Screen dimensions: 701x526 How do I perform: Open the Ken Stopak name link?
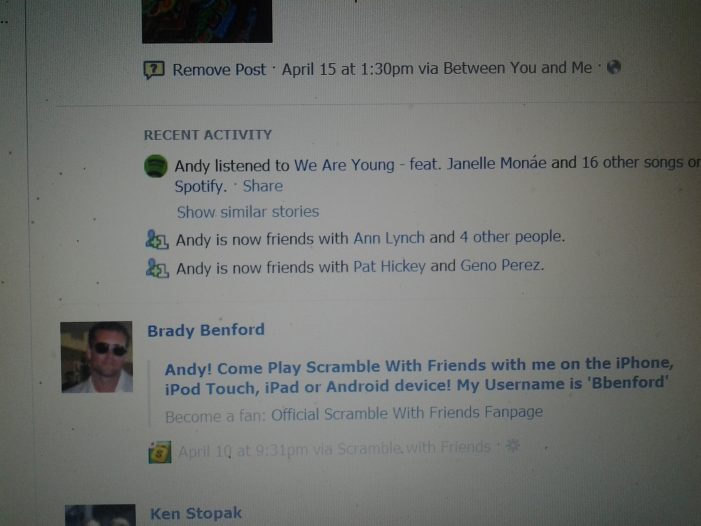pyautogui.click(x=196, y=513)
